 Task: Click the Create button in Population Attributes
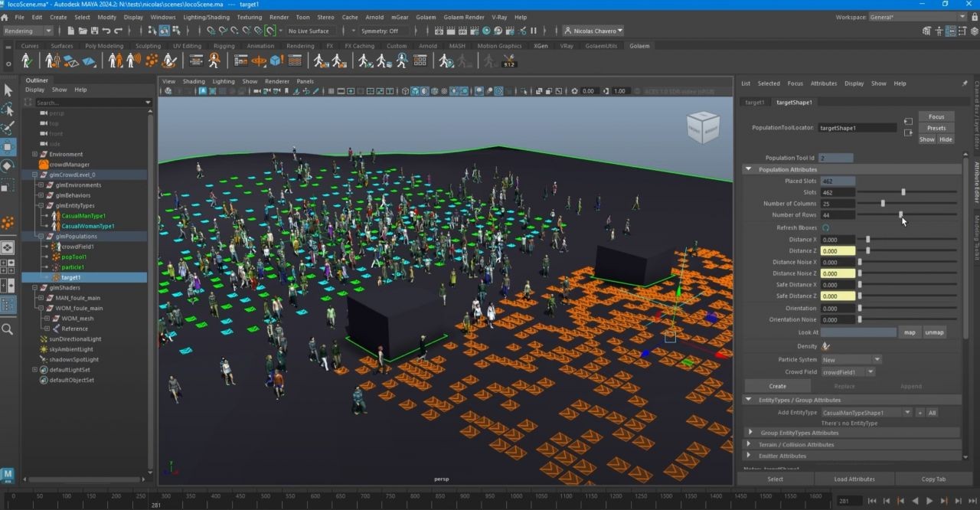tap(777, 386)
